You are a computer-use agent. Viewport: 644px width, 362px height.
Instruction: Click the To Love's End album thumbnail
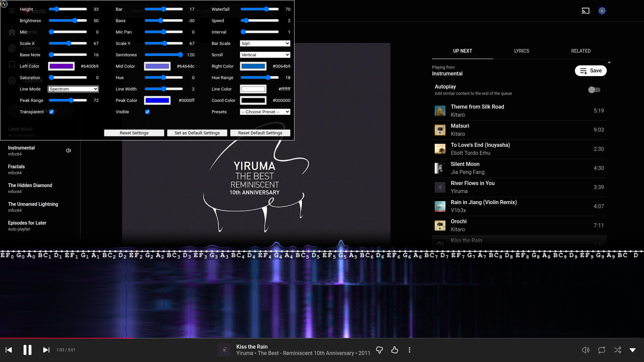click(x=440, y=149)
